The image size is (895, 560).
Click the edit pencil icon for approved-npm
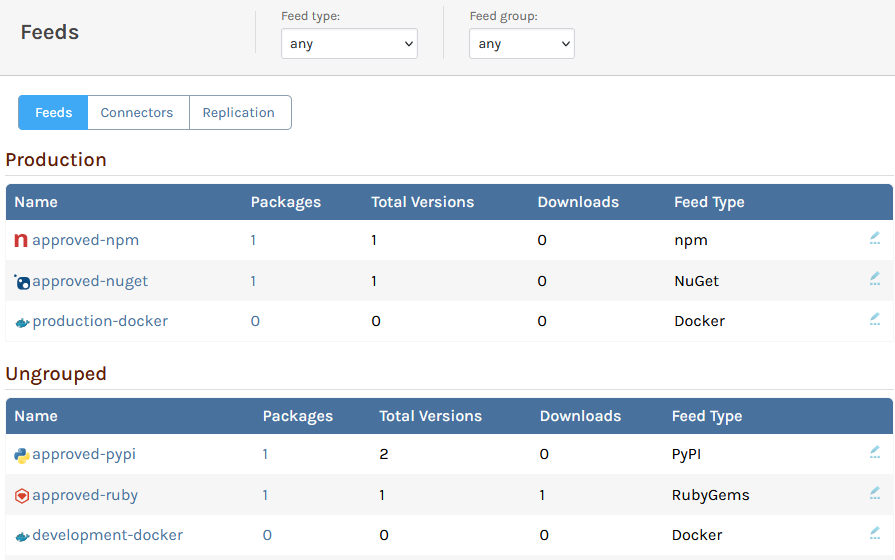pos(875,238)
